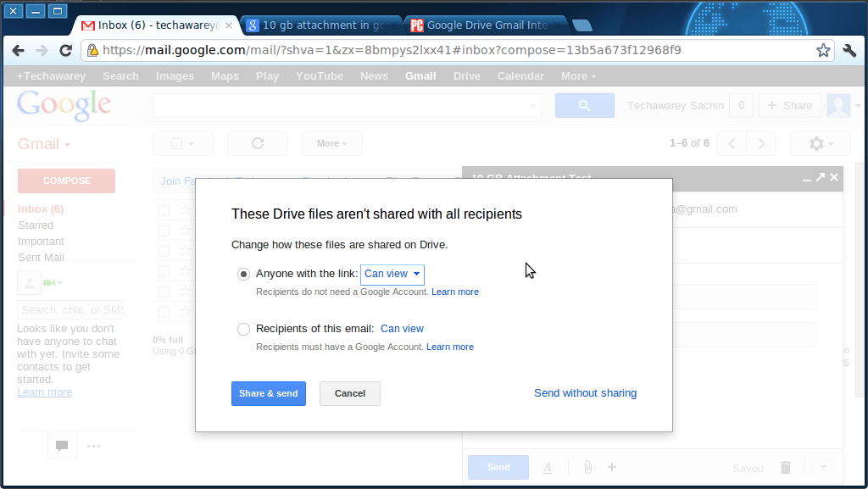
Task: Switch to 10 gb attachment tab
Action: click(x=324, y=25)
